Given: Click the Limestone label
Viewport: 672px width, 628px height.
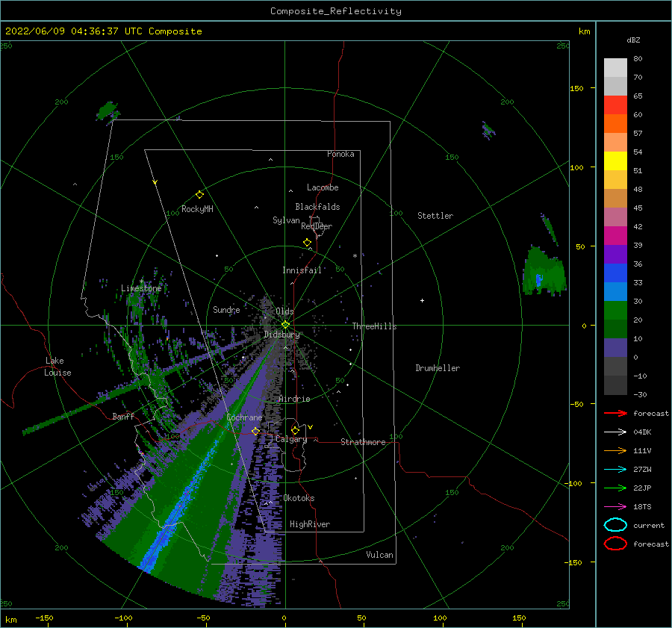Looking at the screenshot, I should tap(141, 288).
